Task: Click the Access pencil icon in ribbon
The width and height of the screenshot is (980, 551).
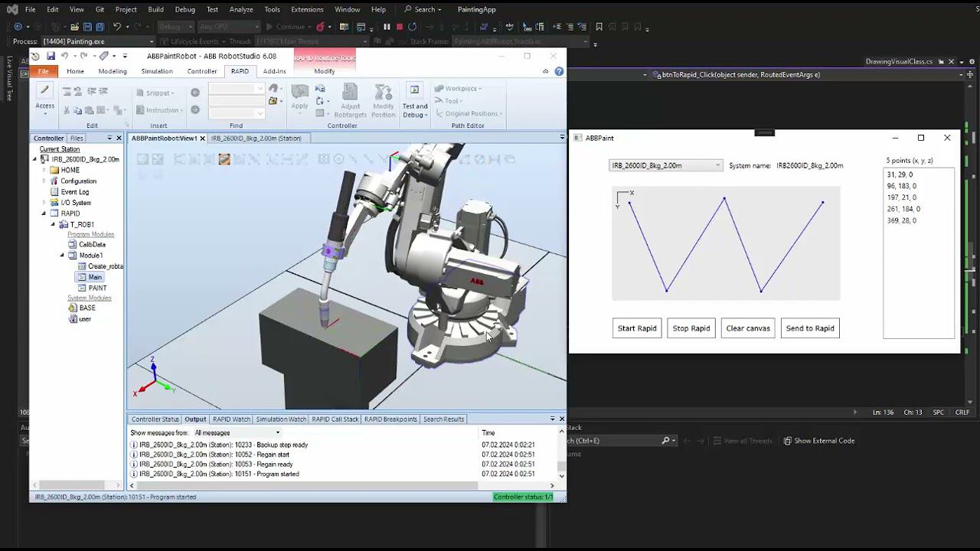Action: point(44,91)
